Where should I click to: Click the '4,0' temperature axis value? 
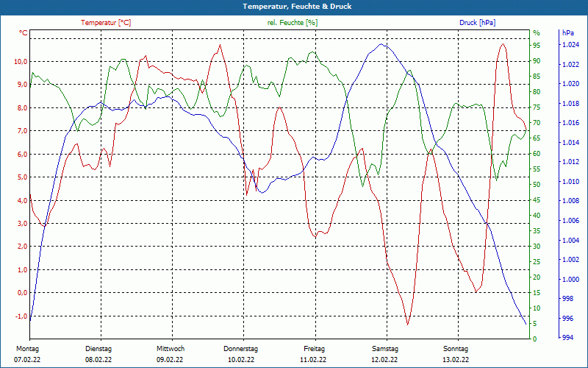(x=22, y=200)
